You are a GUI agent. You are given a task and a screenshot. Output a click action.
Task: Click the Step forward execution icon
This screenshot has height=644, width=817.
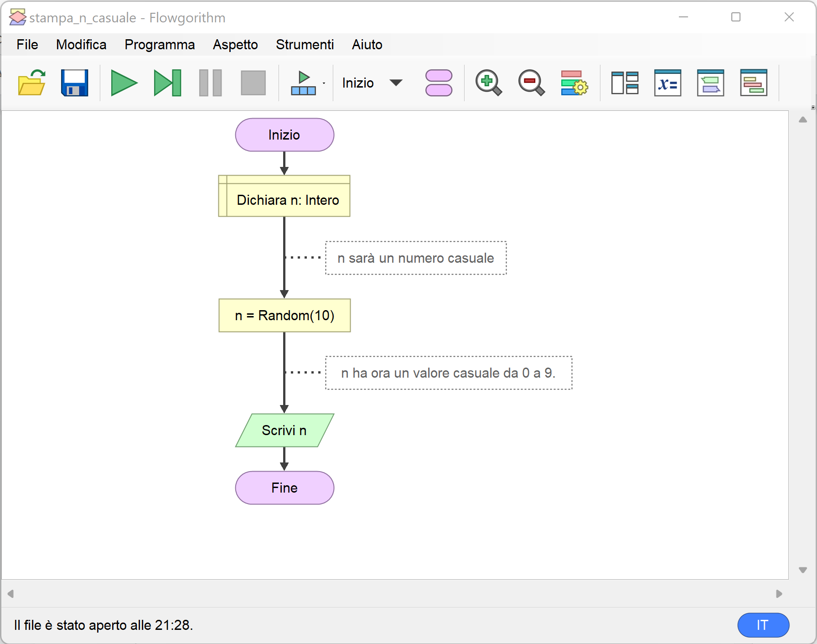point(167,83)
